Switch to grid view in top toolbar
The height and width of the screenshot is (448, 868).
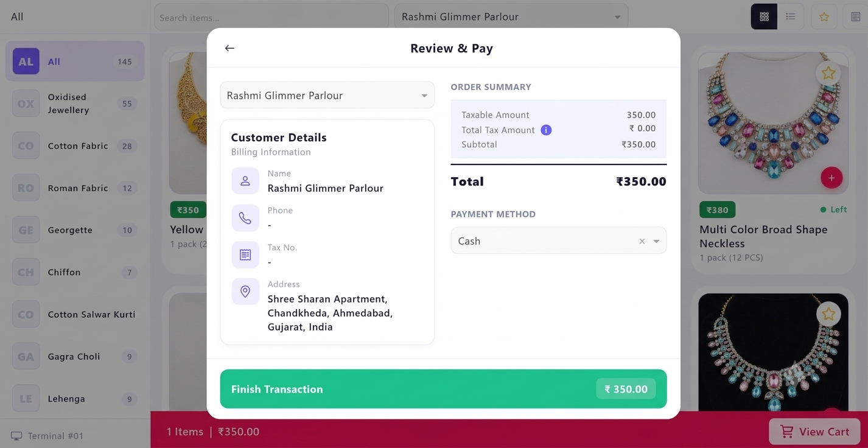tap(764, 17)
